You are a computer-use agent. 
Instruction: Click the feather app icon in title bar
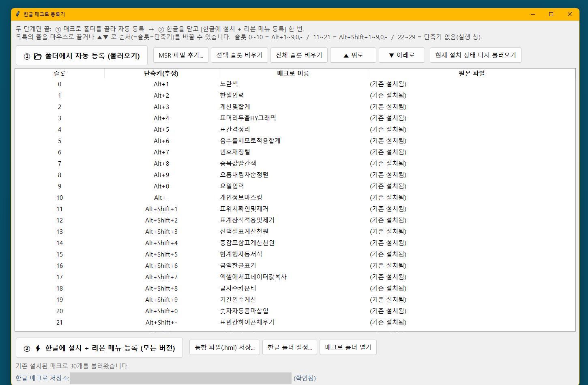tap(18, 14)
